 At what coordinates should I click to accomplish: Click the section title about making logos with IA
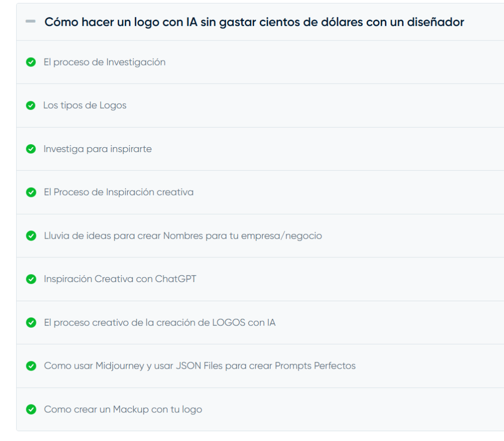tap(254, 22)
